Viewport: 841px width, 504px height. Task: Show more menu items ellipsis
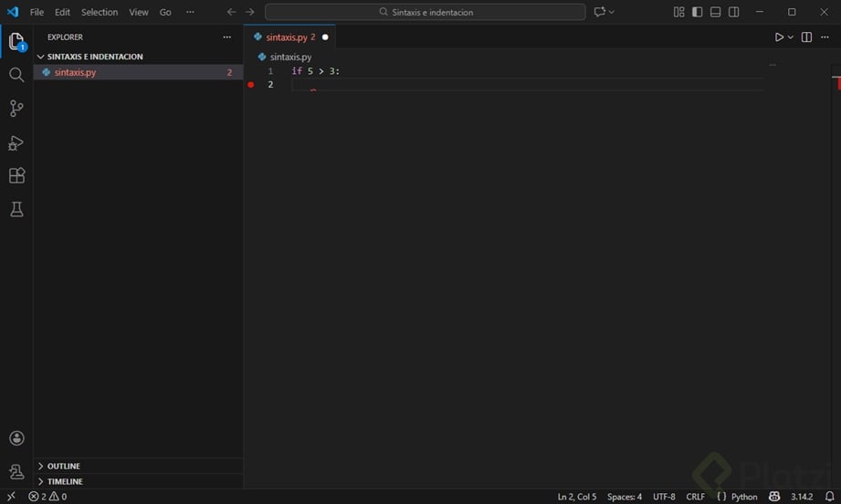191,12
